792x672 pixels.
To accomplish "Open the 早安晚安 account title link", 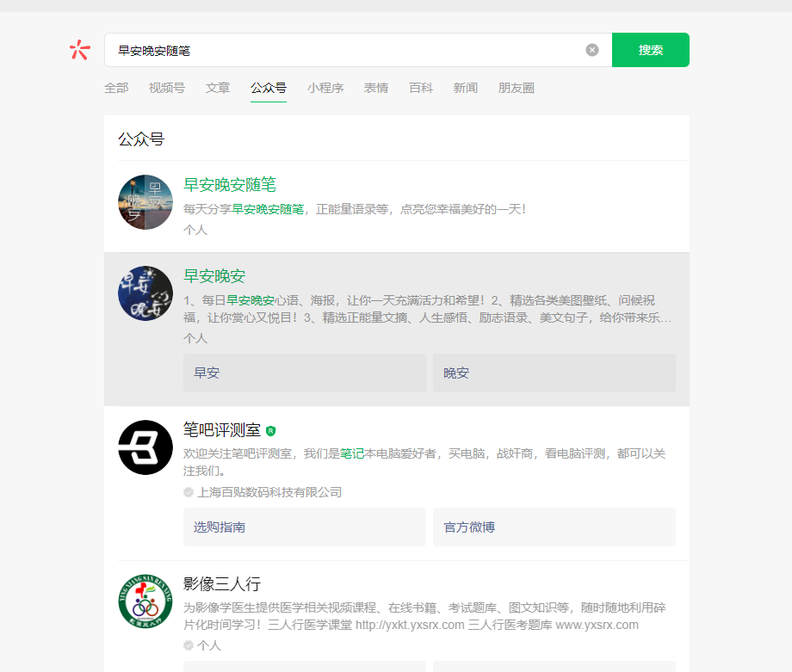I will 214,276.
